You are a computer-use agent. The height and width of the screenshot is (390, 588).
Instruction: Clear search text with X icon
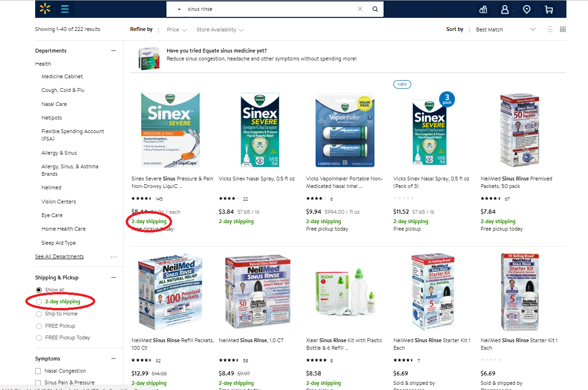[x=360, y=9]
